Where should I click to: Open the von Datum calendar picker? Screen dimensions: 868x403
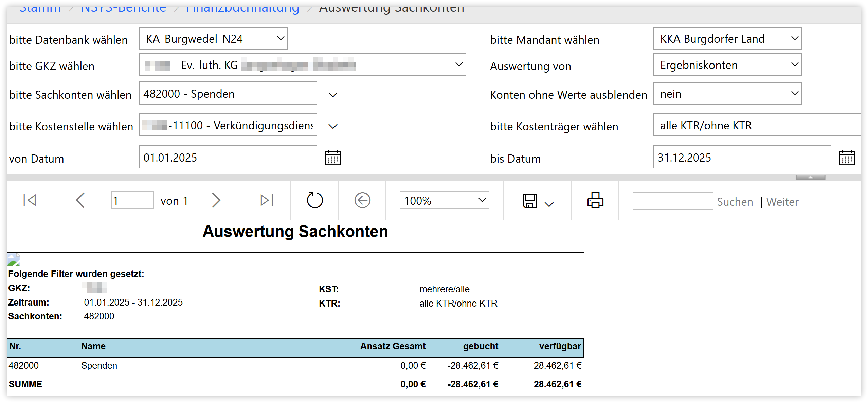pyautogui.click(x=333, y=158)
